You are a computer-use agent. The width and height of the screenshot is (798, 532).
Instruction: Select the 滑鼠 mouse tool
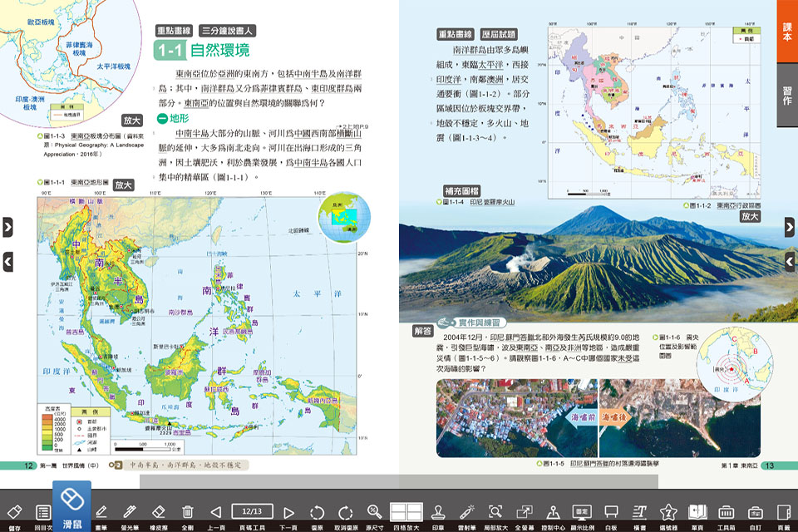[71, 506]
